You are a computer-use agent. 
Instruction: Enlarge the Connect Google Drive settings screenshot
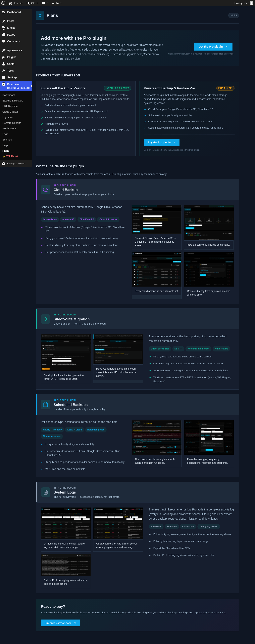157,219
